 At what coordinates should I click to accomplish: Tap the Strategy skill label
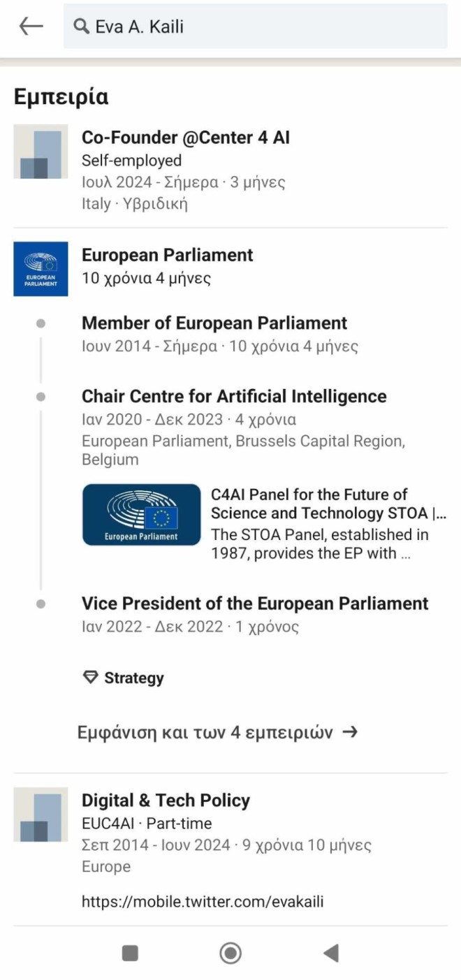(134, 678)
